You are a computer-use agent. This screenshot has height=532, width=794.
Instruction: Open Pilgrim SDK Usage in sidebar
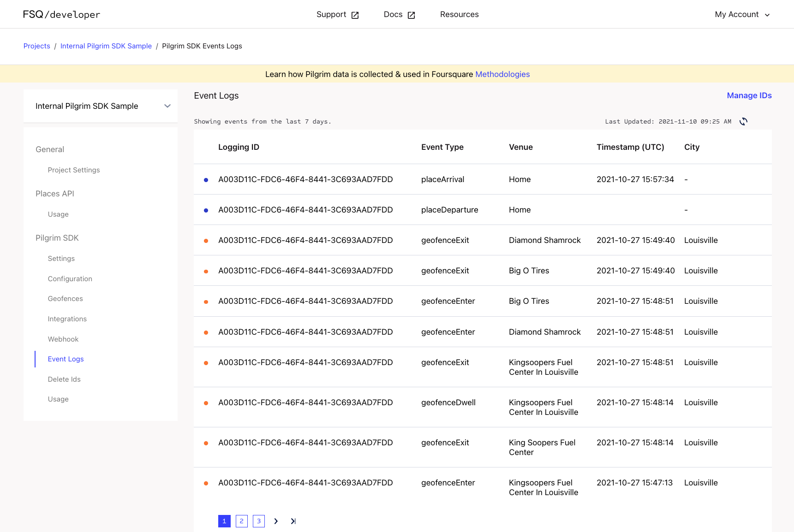coord(58,399)
